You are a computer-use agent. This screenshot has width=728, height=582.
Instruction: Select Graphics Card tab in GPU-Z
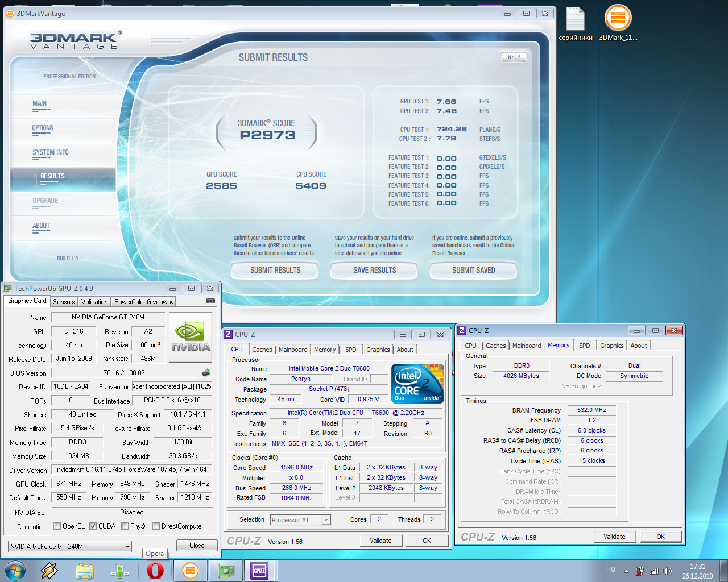pos(27,301)
